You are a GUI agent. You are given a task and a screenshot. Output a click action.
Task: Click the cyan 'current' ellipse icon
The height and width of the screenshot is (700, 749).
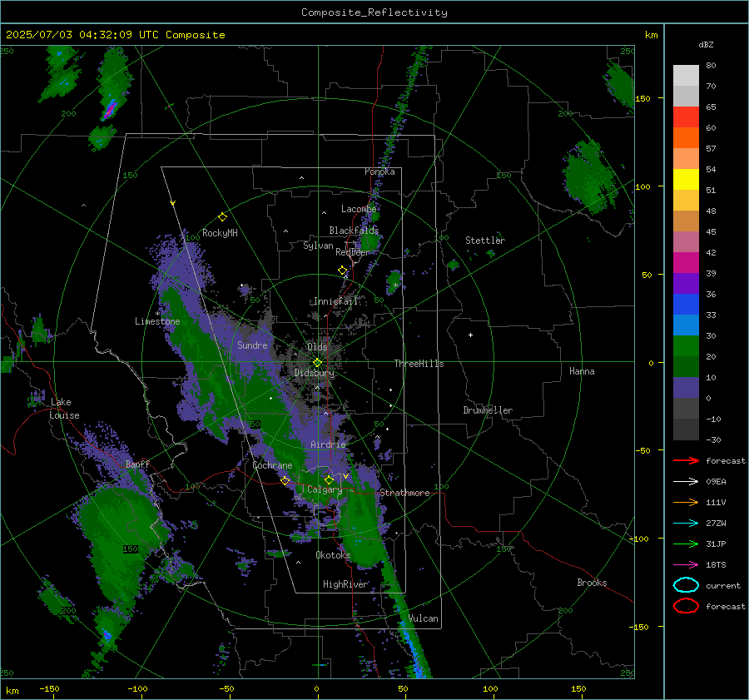(686, 585)
